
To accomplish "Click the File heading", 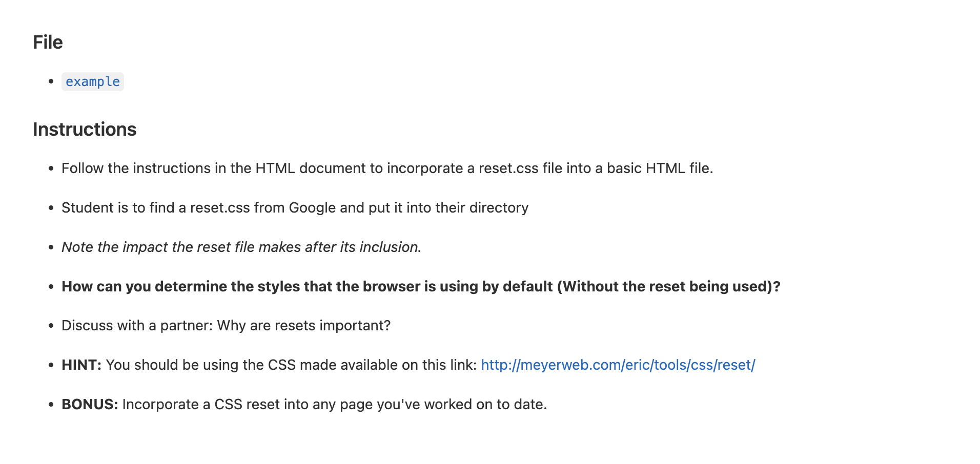I will tap(48, 43).
